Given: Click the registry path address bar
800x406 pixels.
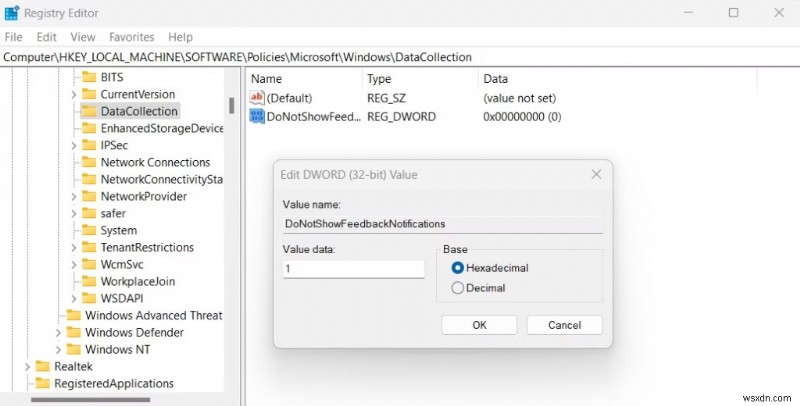Looking at the screenshot, I should [400, 57].
